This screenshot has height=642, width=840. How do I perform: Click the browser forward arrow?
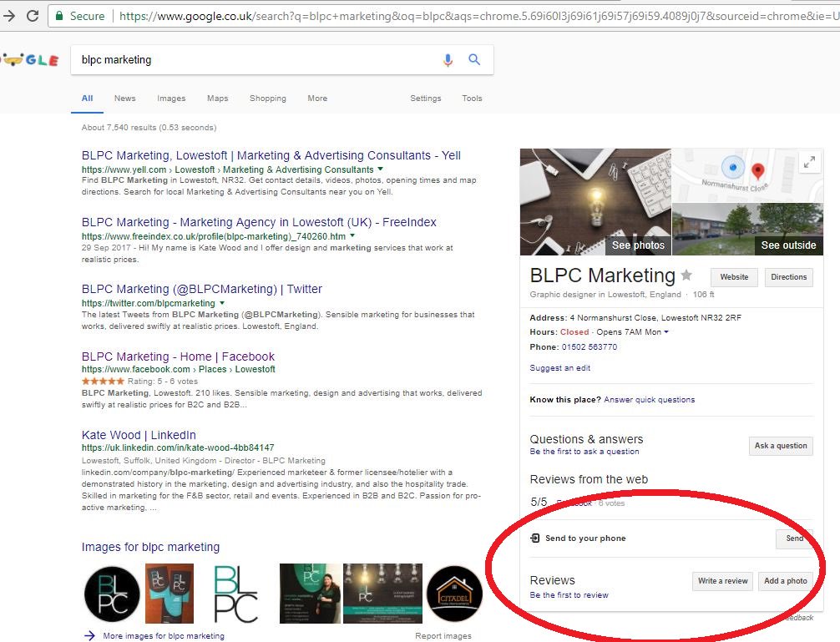[9, 16]
